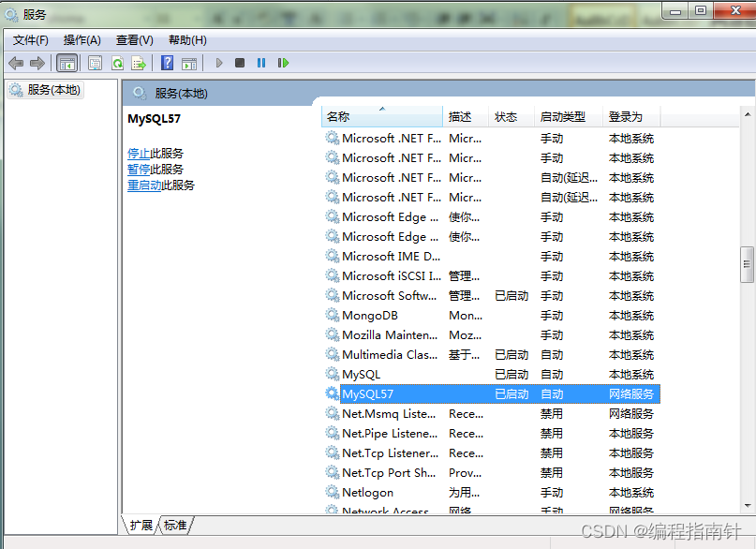
Task: Select Microsoft IME D... service name
Action: coord(391,256)
